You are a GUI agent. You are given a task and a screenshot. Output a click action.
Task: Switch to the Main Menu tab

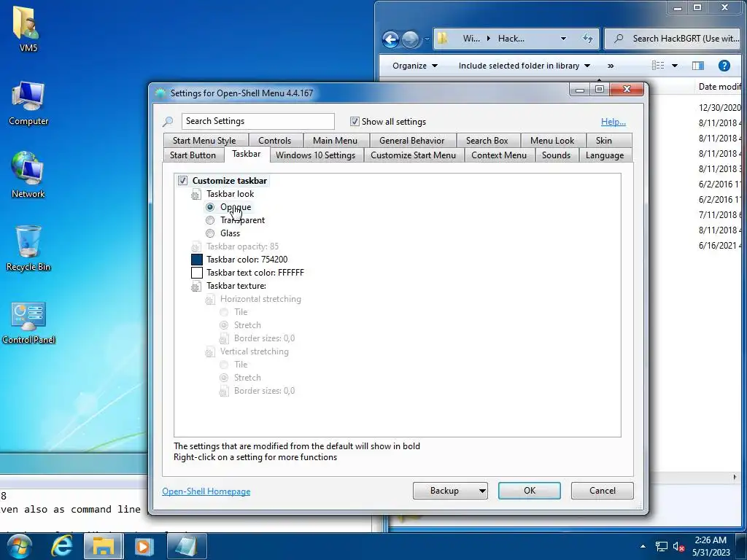(x=335, y=141)
